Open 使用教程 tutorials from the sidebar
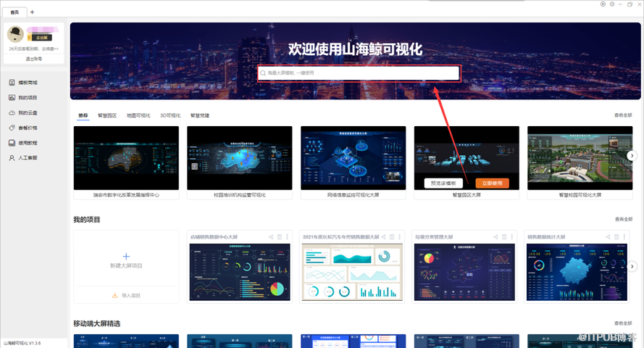Screen dimensions: 644x348 (x=28, y=143)
